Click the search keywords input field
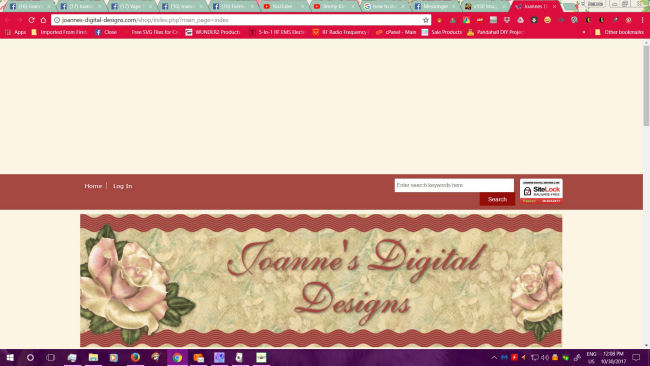 tap(454, 185)
